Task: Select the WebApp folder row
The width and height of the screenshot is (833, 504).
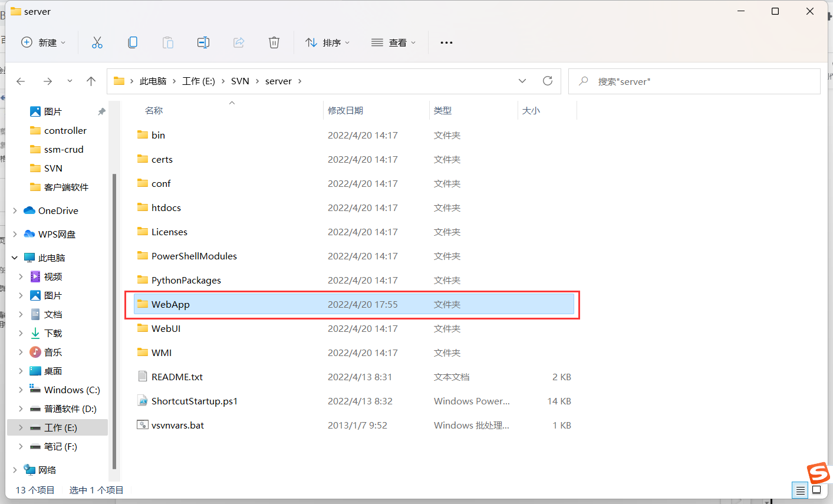Action: click(354, 304)
